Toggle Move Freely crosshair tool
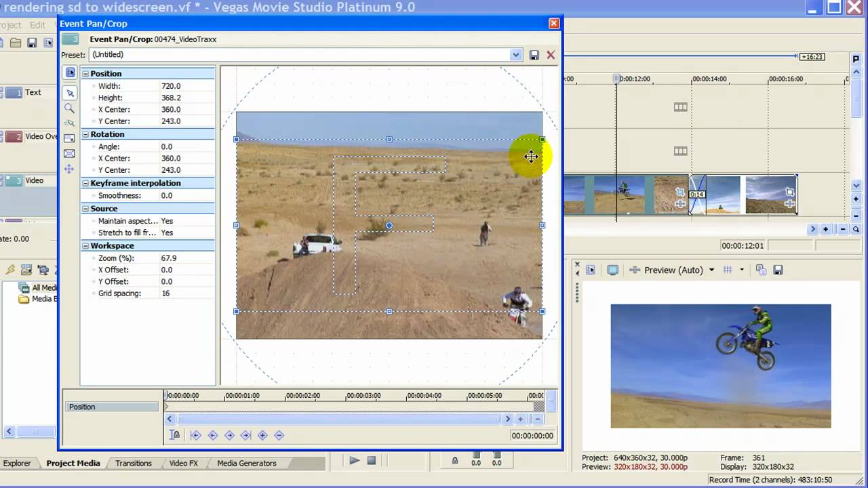Screen dimensions: 868x488 pyautogui.click(x=69, y=169)
